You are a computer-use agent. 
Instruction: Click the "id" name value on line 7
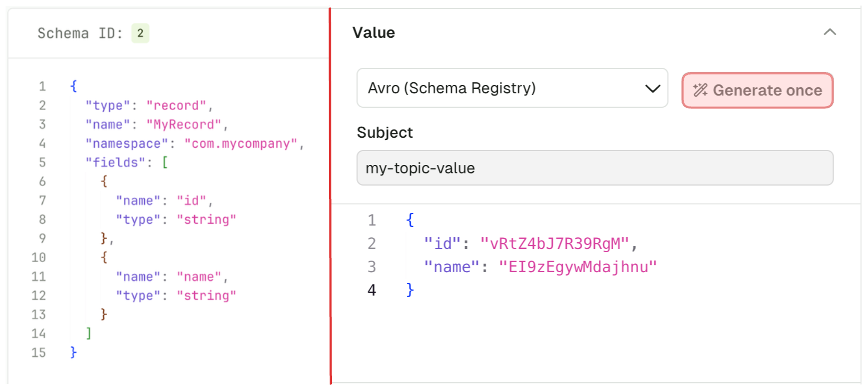(191, 201)
